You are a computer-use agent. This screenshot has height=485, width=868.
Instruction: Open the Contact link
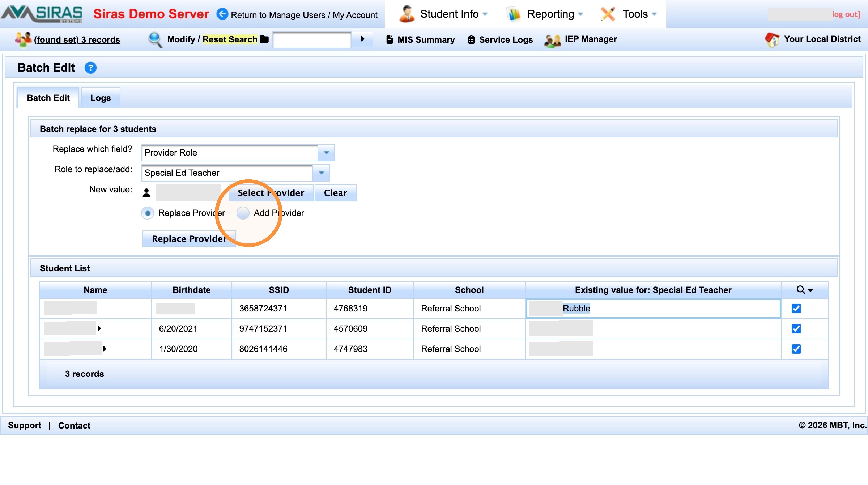coord(74,425)
